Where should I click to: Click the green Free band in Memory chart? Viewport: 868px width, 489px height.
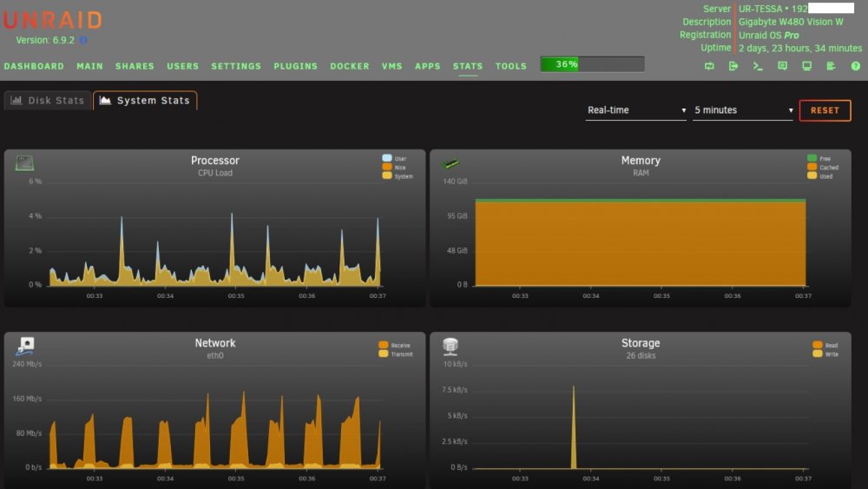pyautogui.click(x=641, y=201)
